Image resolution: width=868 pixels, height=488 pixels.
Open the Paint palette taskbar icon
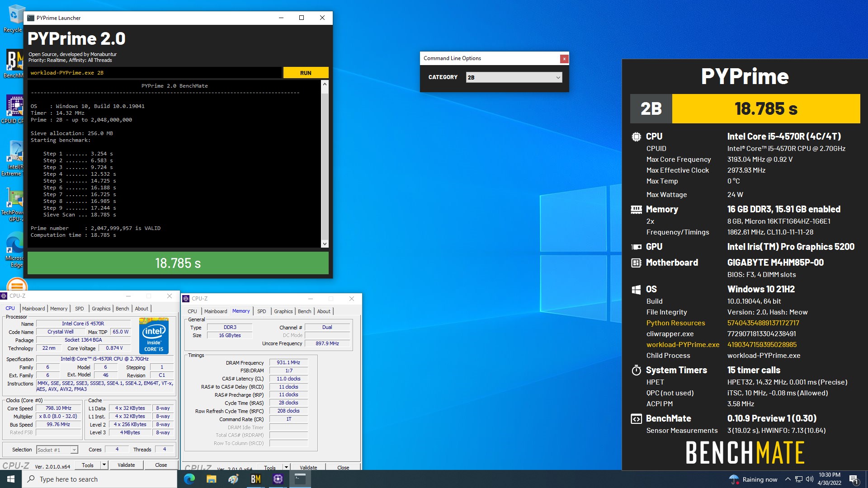(233, 479)
